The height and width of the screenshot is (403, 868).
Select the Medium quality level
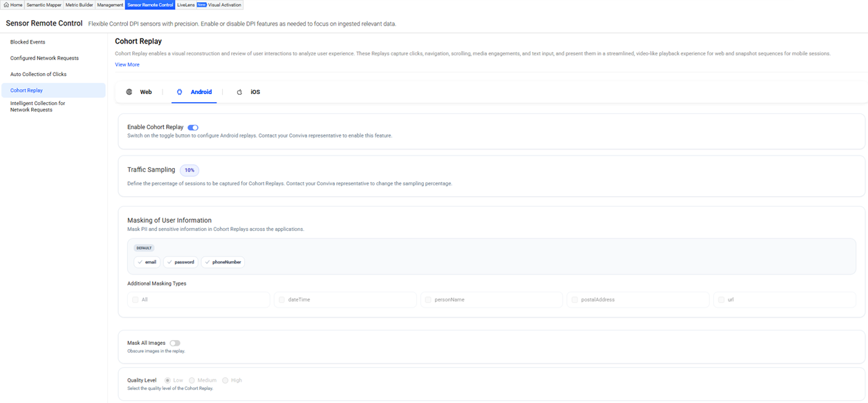pos(192,380)
